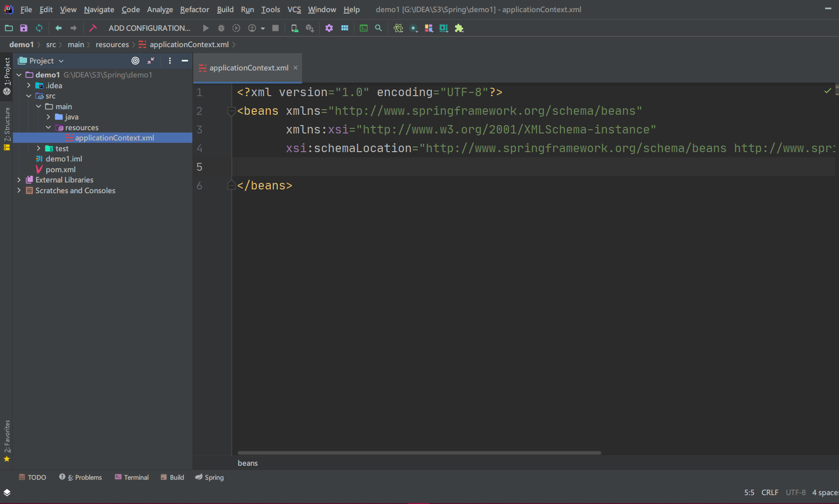This screenshot has height=504, width=839.
Task: Open the SDK manager icon
Action: (x=310, y=28)
